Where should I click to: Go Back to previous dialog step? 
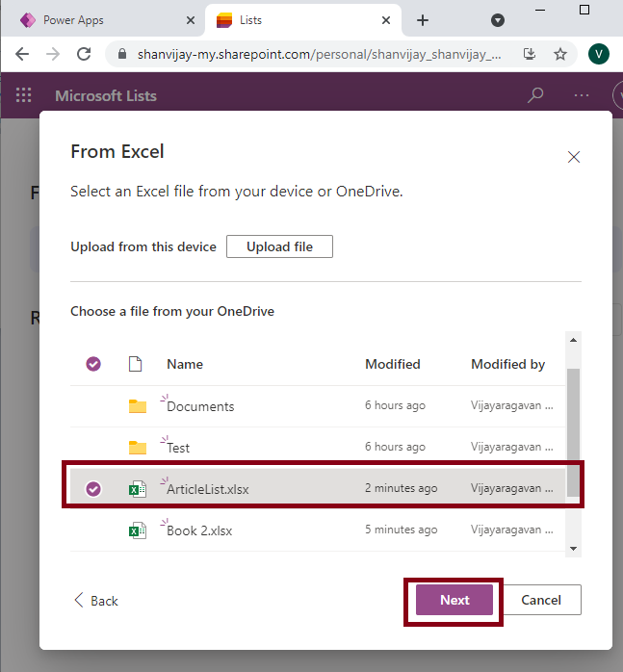pyautogui.click(x=96, y=601)
